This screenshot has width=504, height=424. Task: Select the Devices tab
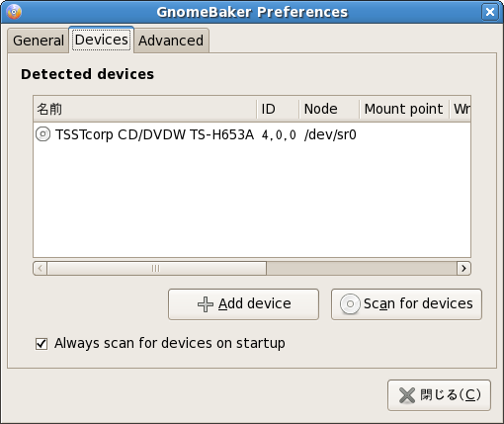click(x=102, y=40)
